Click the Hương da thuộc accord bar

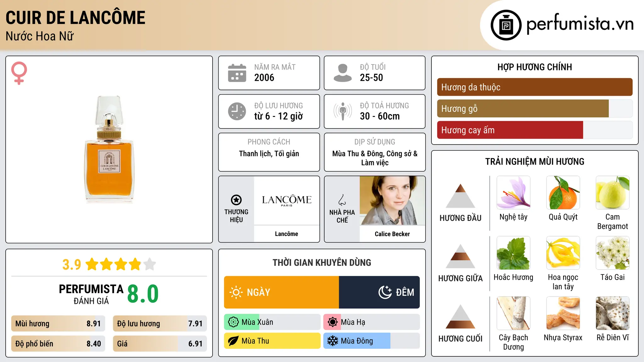coord(535,87)
